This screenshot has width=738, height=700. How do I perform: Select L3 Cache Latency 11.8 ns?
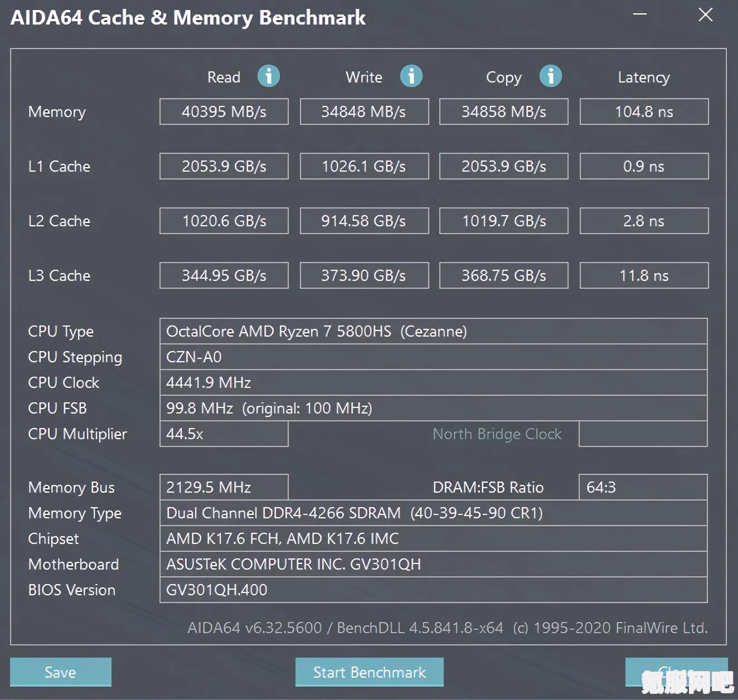pyautogui.click(x=644, y=275)
